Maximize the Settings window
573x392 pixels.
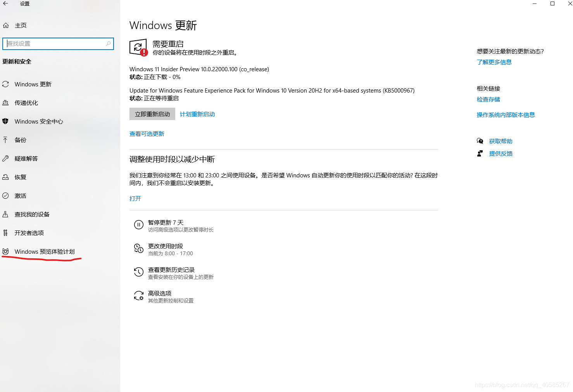coord(552,3)
